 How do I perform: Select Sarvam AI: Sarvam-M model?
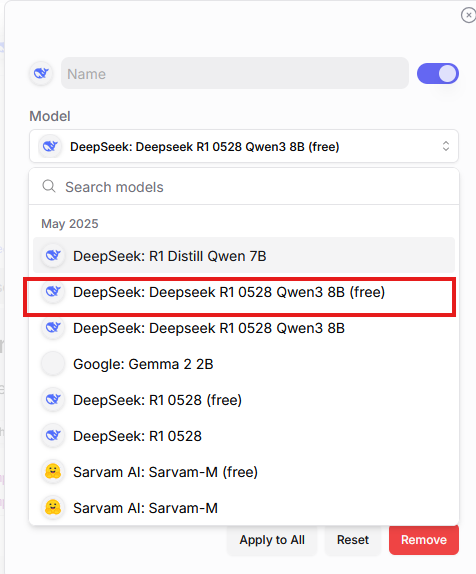tap(244, 508)
